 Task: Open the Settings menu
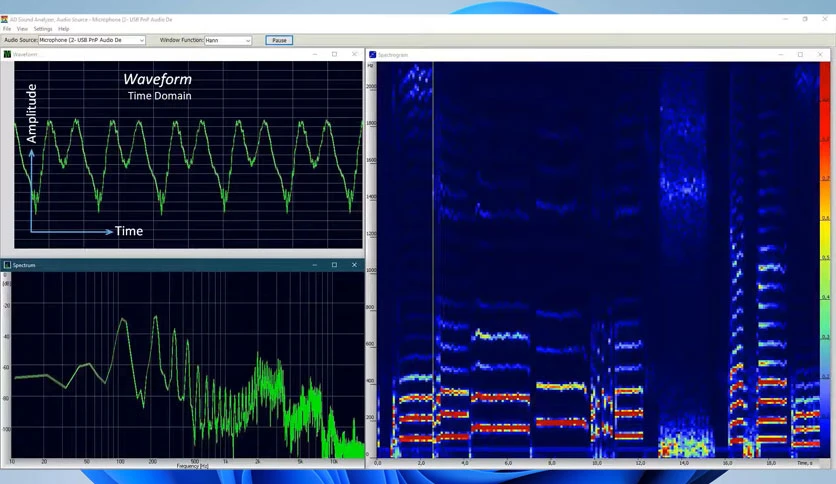(x=43, y=29)
